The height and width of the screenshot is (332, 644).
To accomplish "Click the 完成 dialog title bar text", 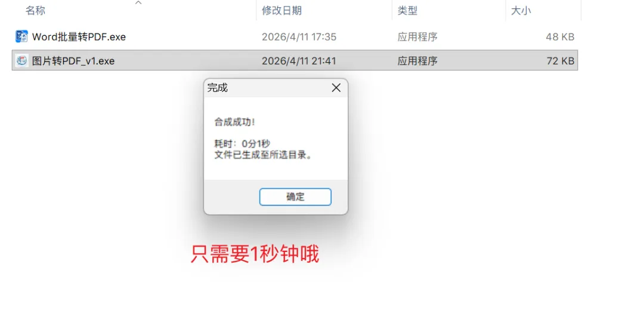I will [x=217, y=88].
